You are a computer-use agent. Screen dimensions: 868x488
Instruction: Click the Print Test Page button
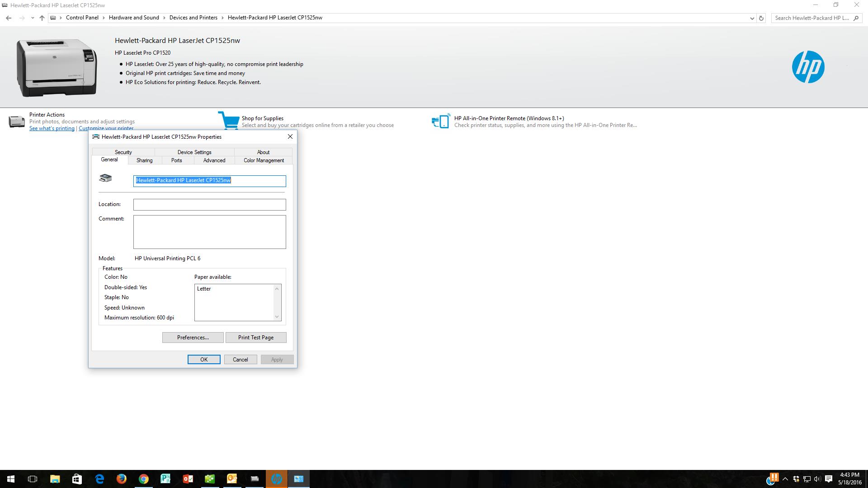(255, 338)
